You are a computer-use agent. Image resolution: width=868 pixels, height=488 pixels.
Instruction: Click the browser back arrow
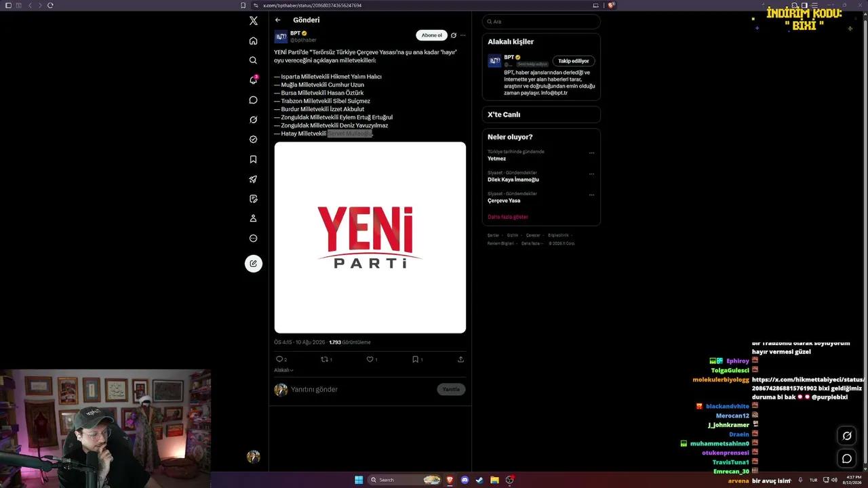[x=30, y=5]
